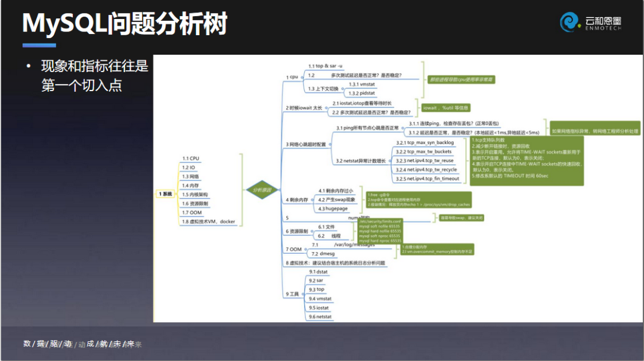Click the Enmotech swirl logo icon
The image size is (644, 361).
tap(569, 21)
